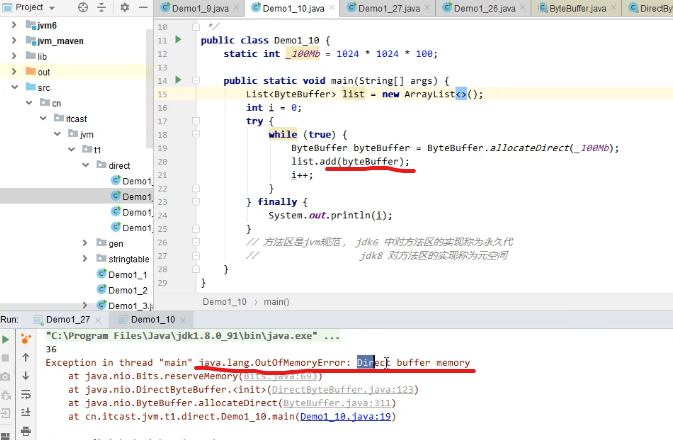Click the console output value 36
Viewport: 673px width, 440px height.
[x=51, y=349]
